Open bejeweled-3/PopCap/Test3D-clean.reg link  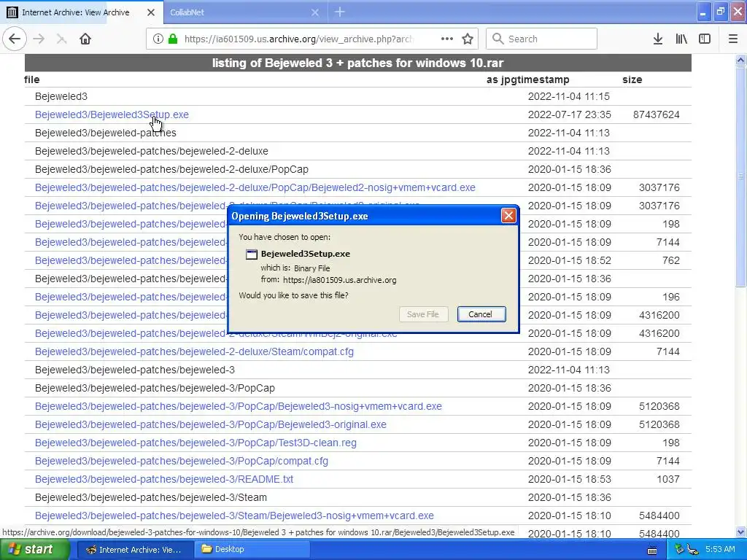coord(196,443)
